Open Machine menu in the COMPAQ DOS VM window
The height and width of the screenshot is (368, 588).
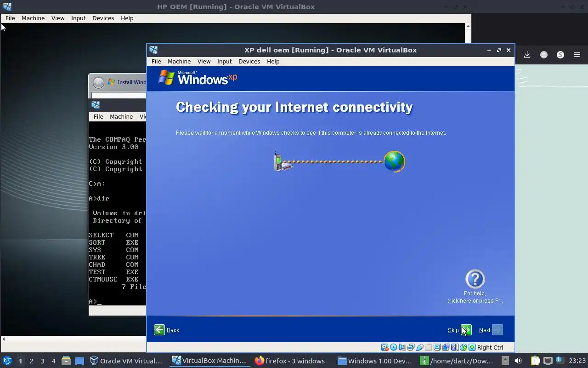pos(121,116)
